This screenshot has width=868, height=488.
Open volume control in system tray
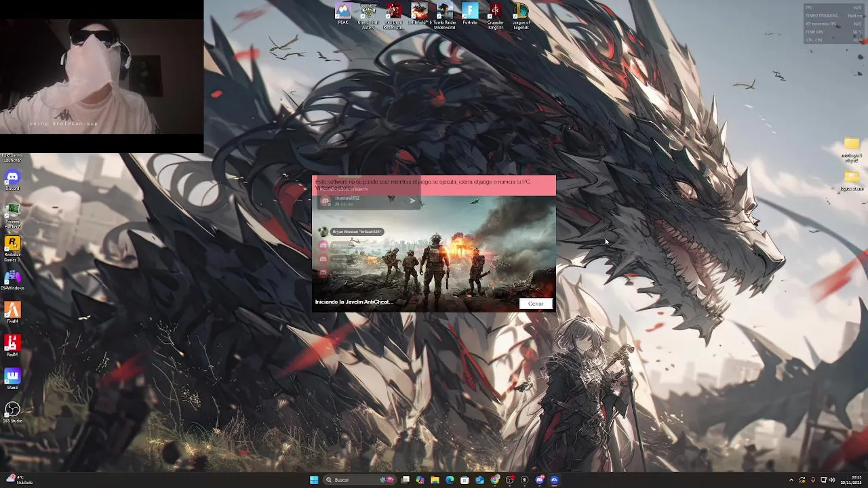point(832,480)
